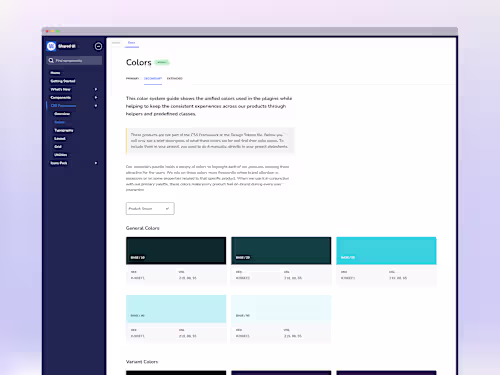This screenshot has width=500, height=375.
Task: Open the Getting Started sidebar link
Action: [x=63, y=81]
